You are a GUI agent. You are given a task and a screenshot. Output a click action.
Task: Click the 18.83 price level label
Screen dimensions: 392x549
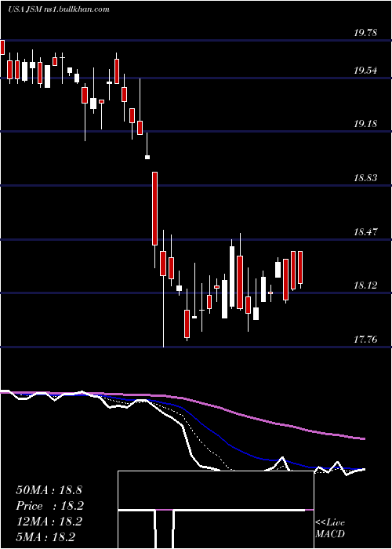[366, 178]
